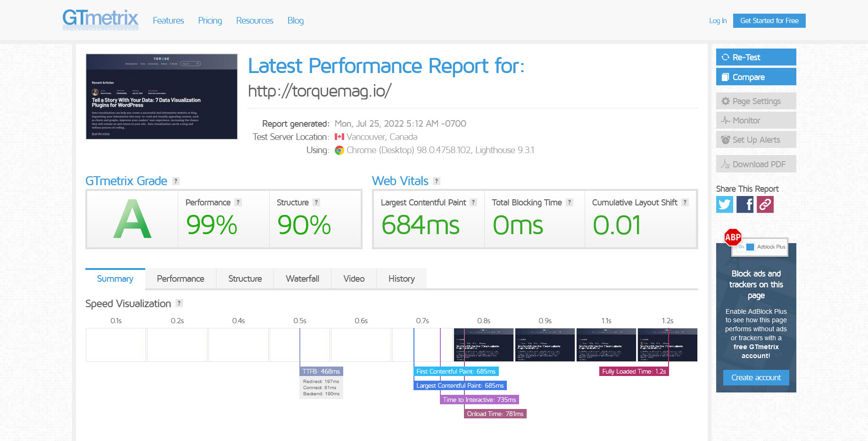Click the 684ms LCP value
Screen dimensions: 868x441
(421, 225)
